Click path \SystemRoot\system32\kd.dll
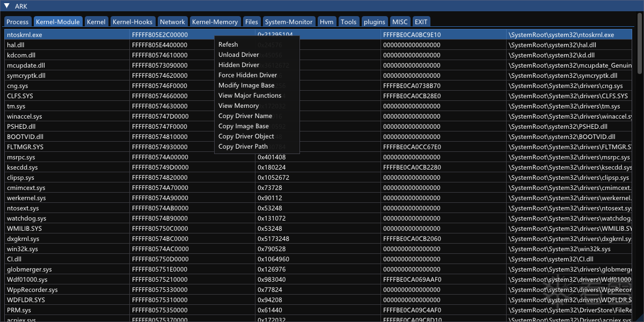The height and width of the screenshot is (322, 644). coord(552,55)
